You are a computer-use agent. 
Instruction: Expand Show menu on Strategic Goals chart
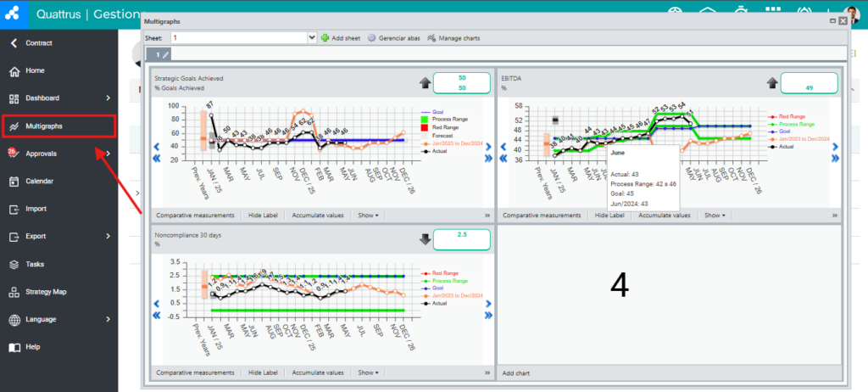pyautogui.click(x=368, y=216)
